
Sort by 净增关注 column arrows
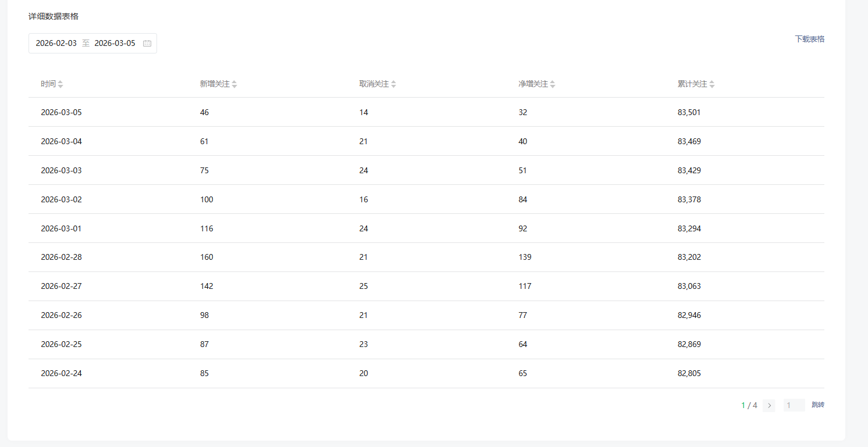point(553,84)
